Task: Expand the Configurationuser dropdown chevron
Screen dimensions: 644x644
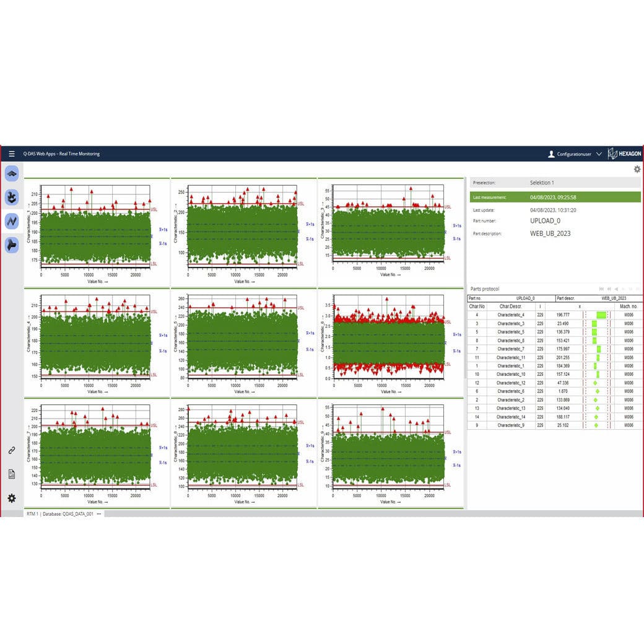Action: tap(599, 154)
